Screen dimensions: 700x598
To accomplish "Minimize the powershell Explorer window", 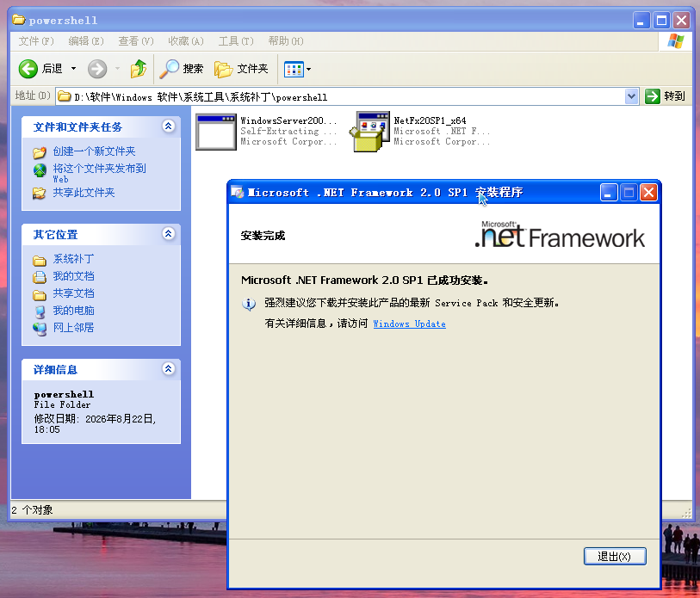I will tap(641, 20).
